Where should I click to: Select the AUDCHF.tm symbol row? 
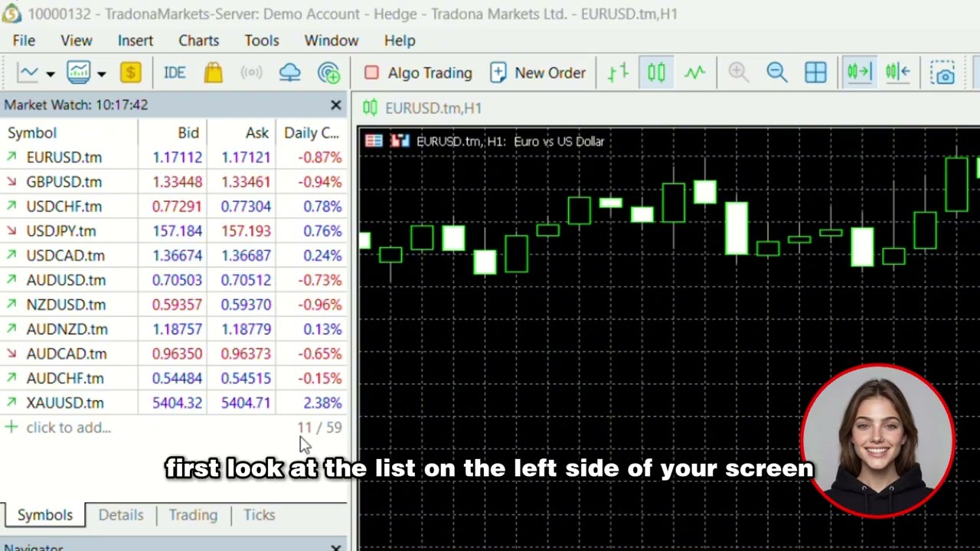point(174,378)
